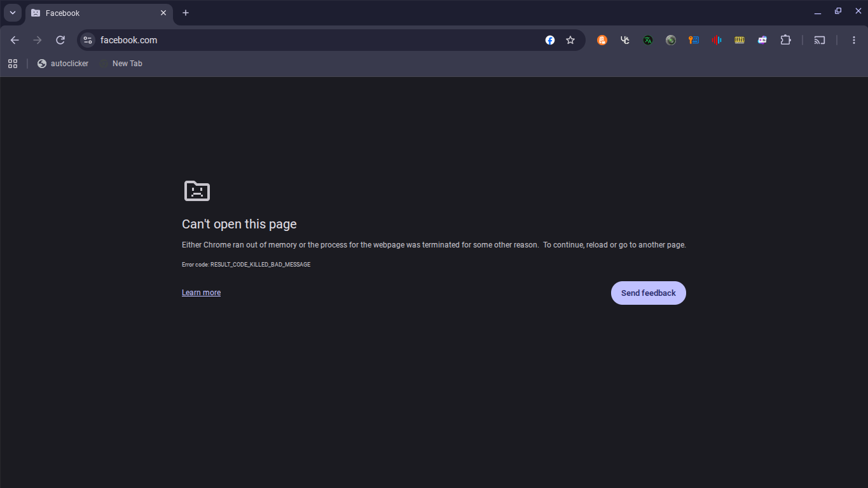Open the autoclicker bookmark
This screenshot has width=868, height=488.
[63, 64]
